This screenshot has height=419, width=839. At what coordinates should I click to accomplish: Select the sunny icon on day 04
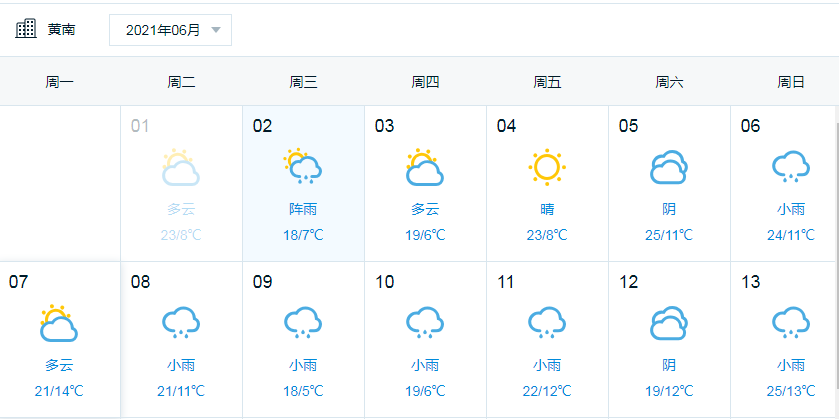[547, 167]
